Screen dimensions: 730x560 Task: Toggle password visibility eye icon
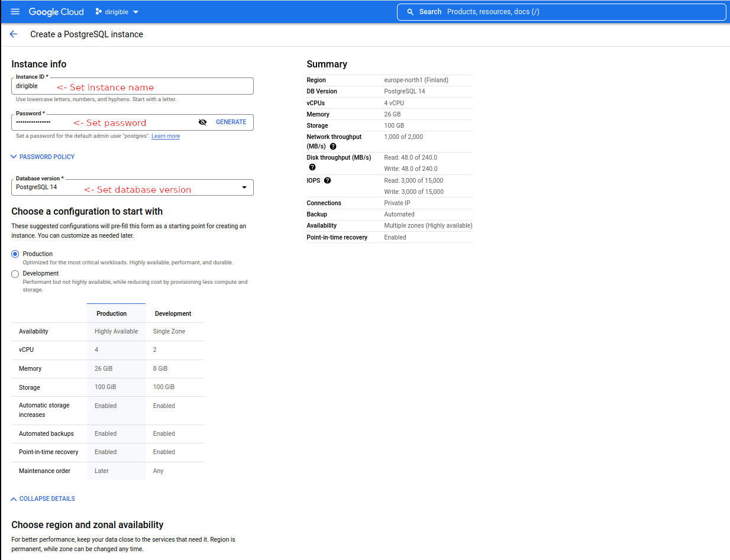tap(202, 122)
